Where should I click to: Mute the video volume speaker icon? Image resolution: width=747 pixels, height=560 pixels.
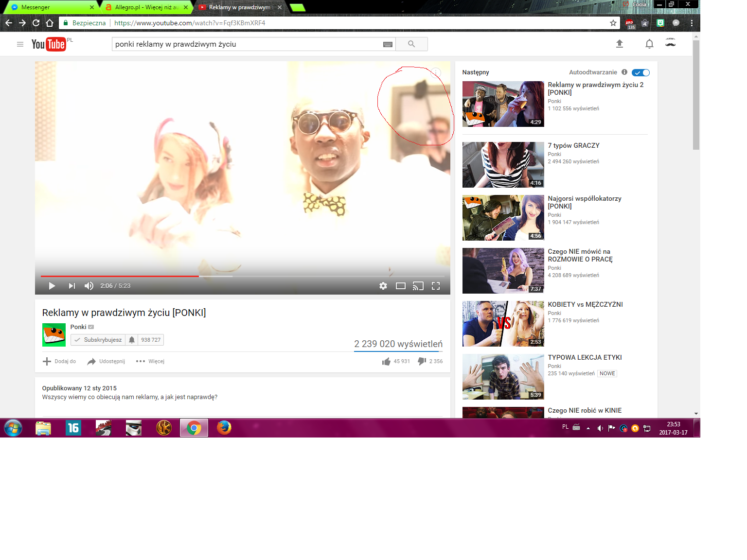tap(89, 286)
